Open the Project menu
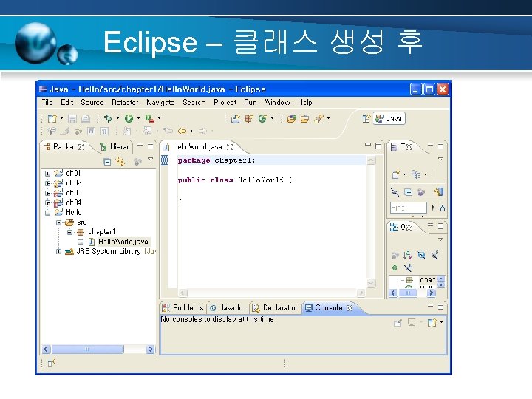 225,102
